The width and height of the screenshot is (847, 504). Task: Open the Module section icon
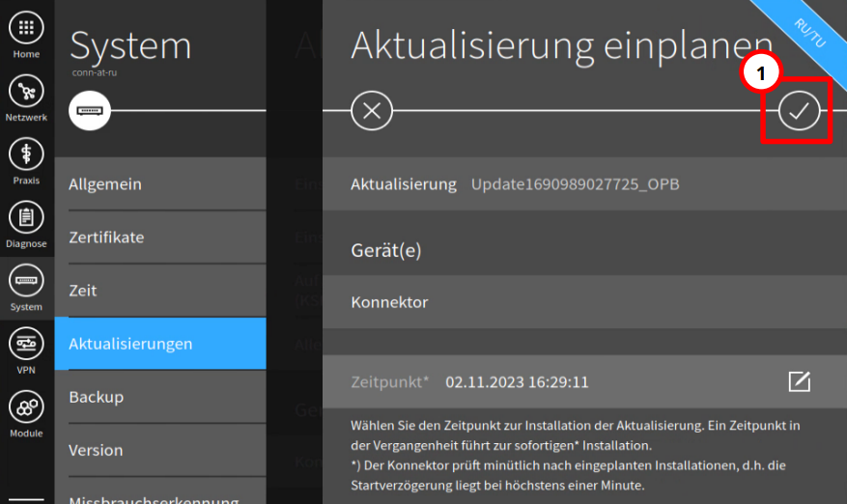pyautogui.click(x=26, y=407)
